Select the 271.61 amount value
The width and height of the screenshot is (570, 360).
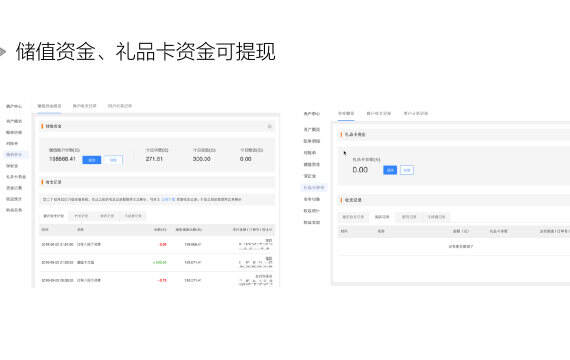pyautogui.click(x=154, y=159)
